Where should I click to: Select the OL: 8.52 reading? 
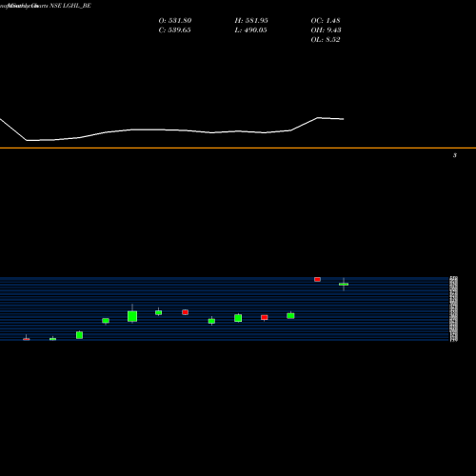click(x=326, y=40)
